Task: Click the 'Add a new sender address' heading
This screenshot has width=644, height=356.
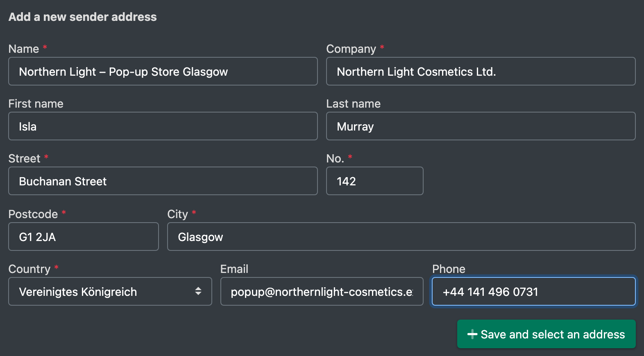Action: [x=83, y=17]
